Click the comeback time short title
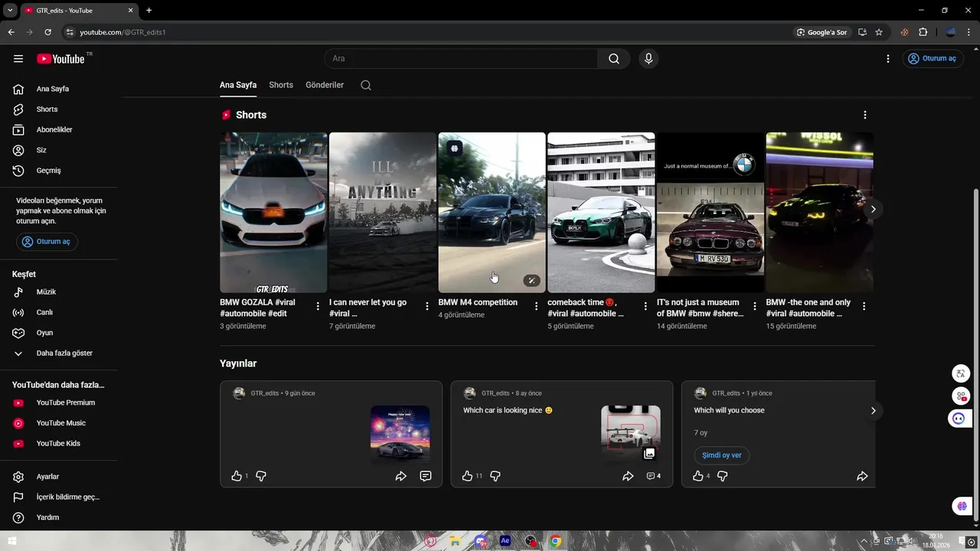 coord(586,308)
